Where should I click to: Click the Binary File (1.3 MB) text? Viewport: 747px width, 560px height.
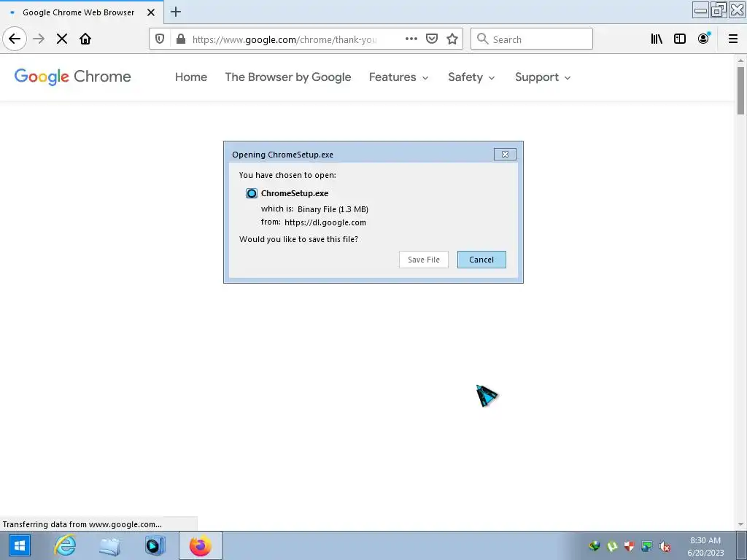(x=333, y=209)
